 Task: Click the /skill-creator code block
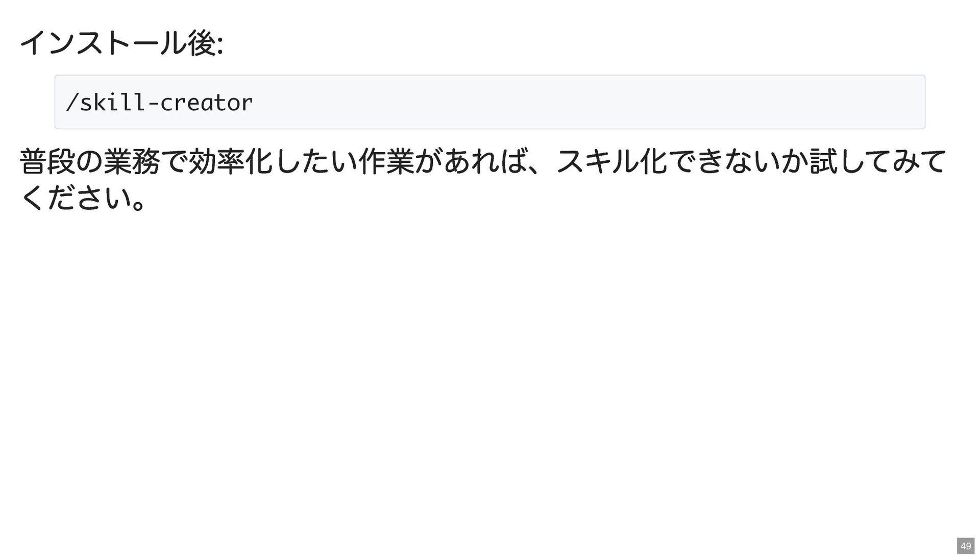click(489, 102)
